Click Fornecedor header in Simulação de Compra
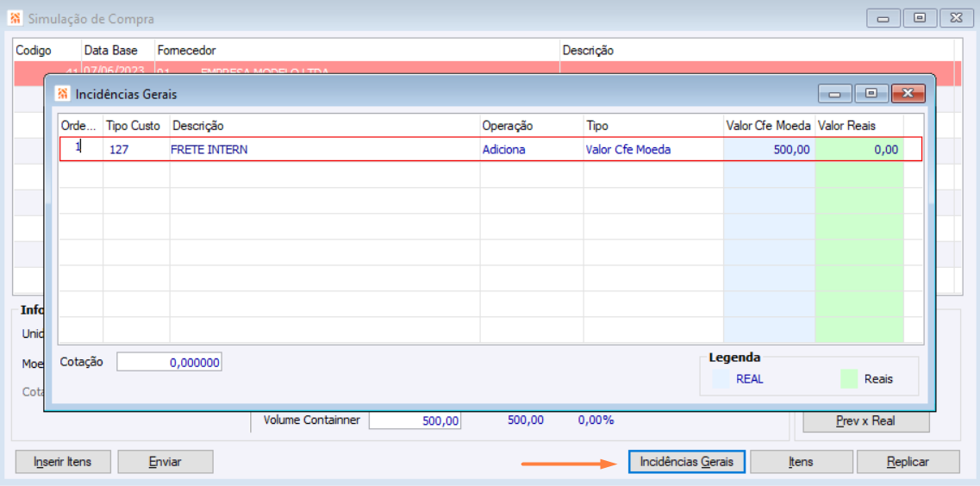Image resolution: width=980 pixels, height=486 pixels. [357, 50]
